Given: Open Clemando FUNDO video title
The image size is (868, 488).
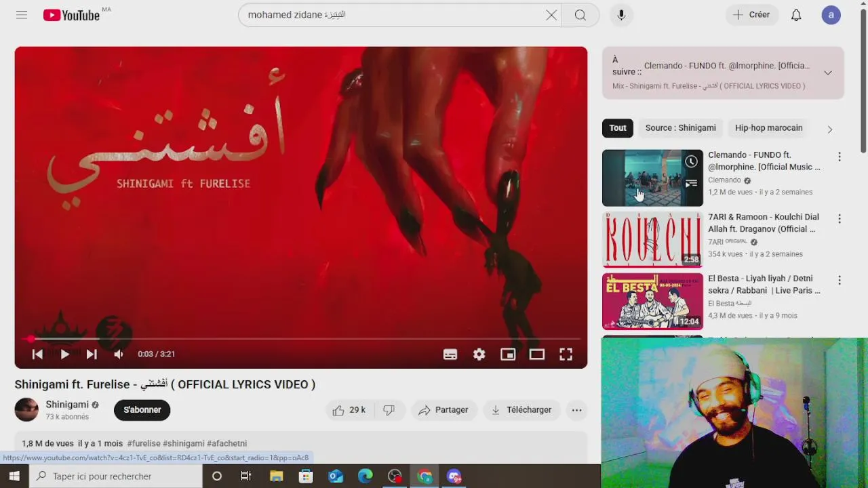Looking at the screenshot, I should pyautogui.click(x=764, y=161).
